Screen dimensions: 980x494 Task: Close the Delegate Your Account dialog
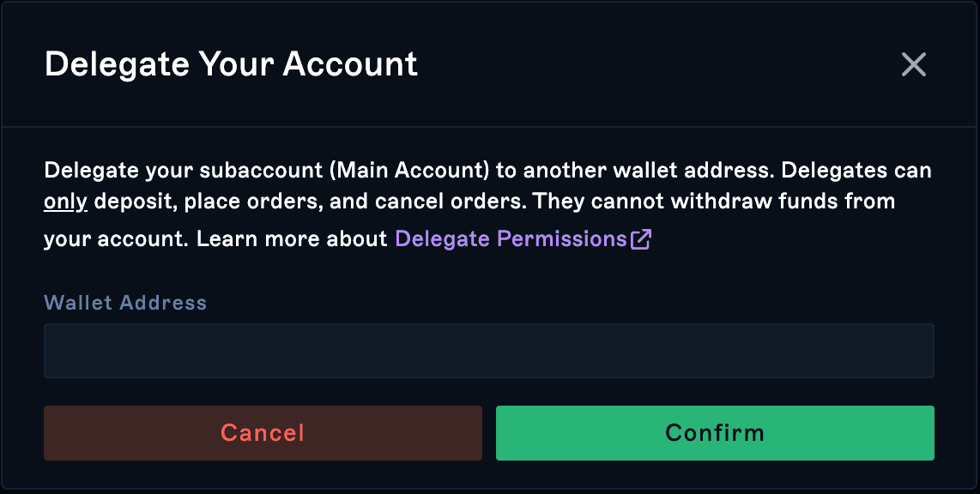(x=913, y=64)
